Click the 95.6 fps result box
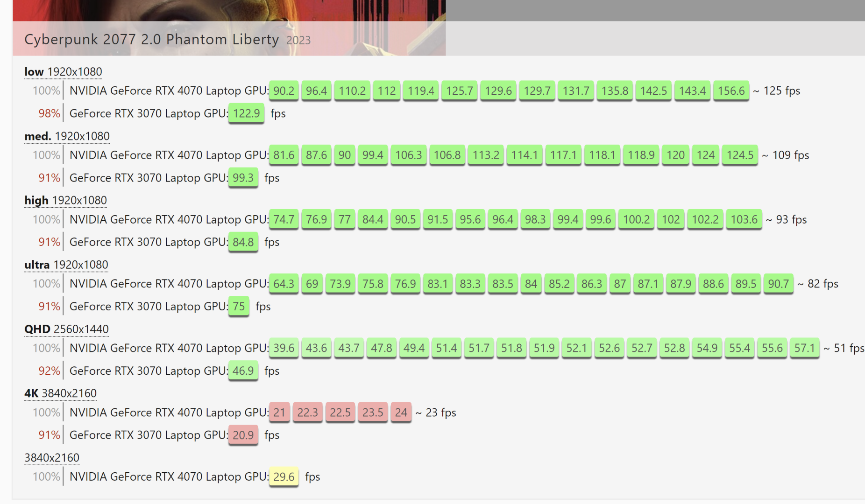Image resolution: width=865 pixels, height=504 pixels. point(470,219)
